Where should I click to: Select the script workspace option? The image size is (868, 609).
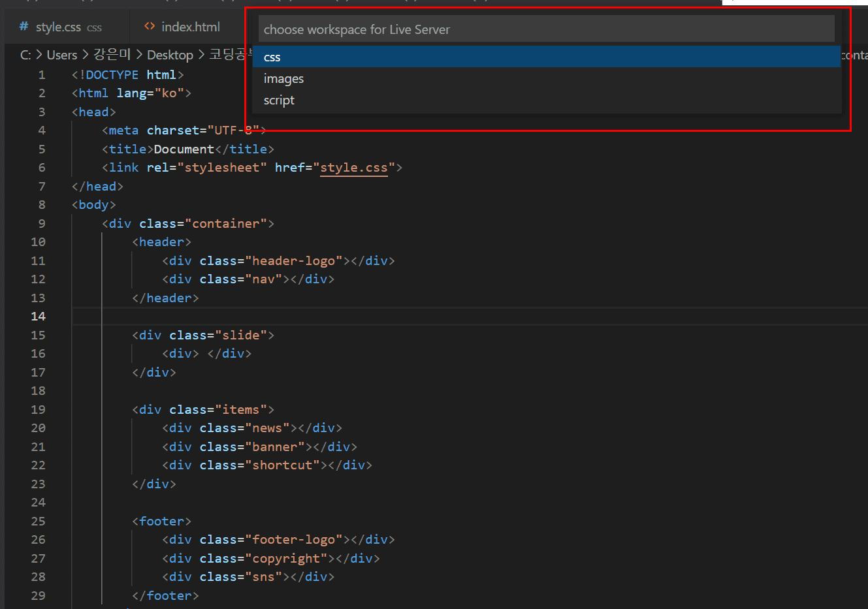tap(546, 100)
